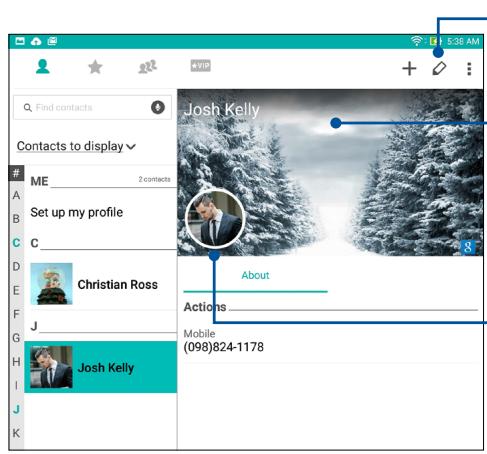487x454 pixels.
Task: Jump to index letter D
Action: [x=16, y=266]
